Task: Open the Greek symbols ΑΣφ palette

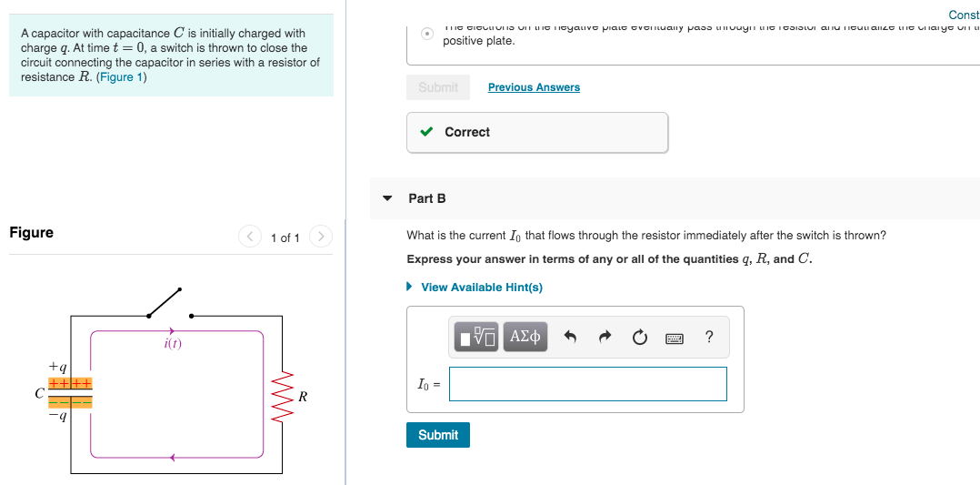Action: 525,337
